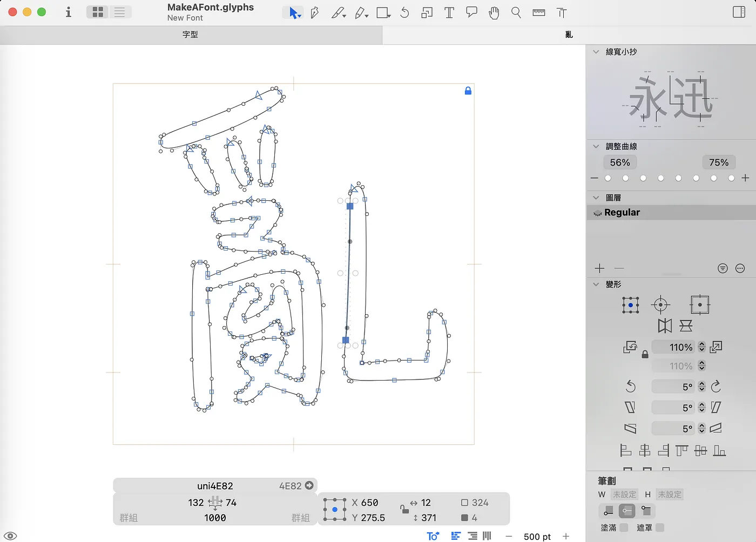The height and width of the screenshot is (542, 756).
Task: Click the rotate clockwise arrow icon
Action: click(716, 387)
